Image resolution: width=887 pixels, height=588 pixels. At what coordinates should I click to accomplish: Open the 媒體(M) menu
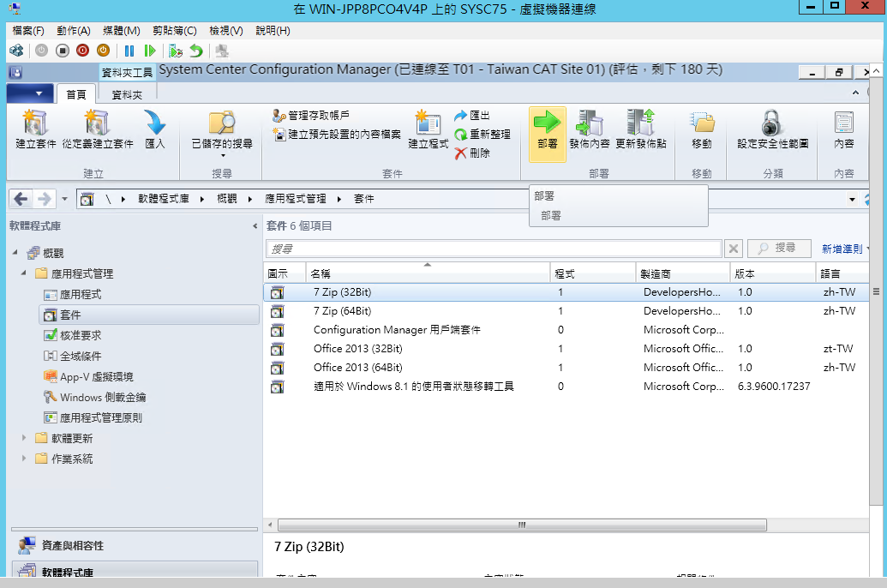[122, 31]
